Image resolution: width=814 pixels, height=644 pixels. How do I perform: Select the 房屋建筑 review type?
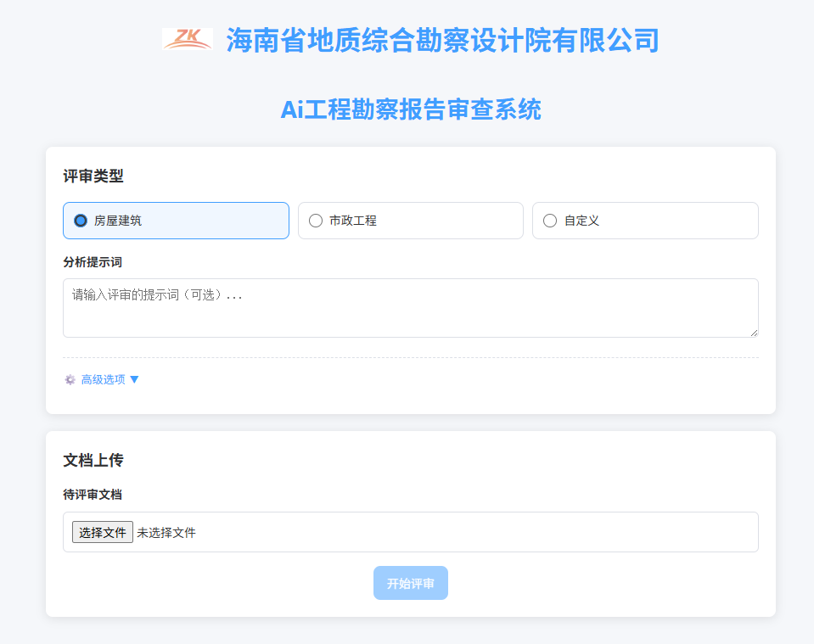coord(81,220)
